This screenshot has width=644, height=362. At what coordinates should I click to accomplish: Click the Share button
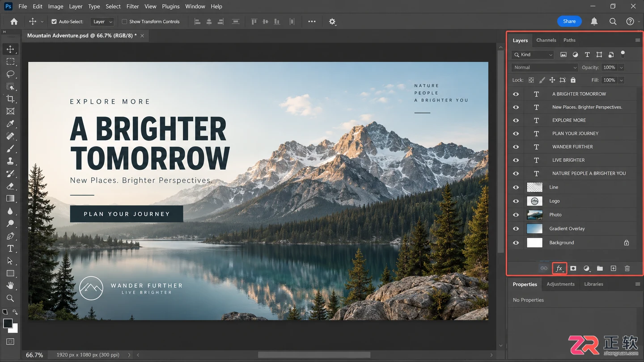tap(569, 21)
